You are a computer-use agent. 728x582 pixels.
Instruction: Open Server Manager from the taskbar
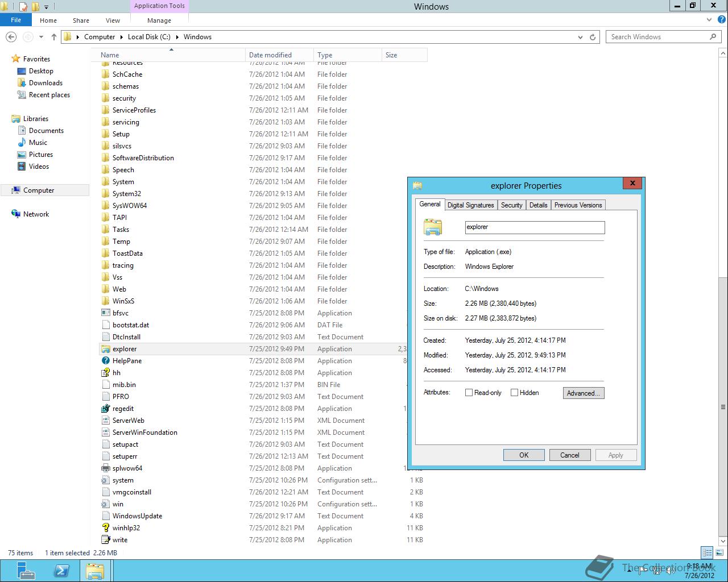coord(26,571)
